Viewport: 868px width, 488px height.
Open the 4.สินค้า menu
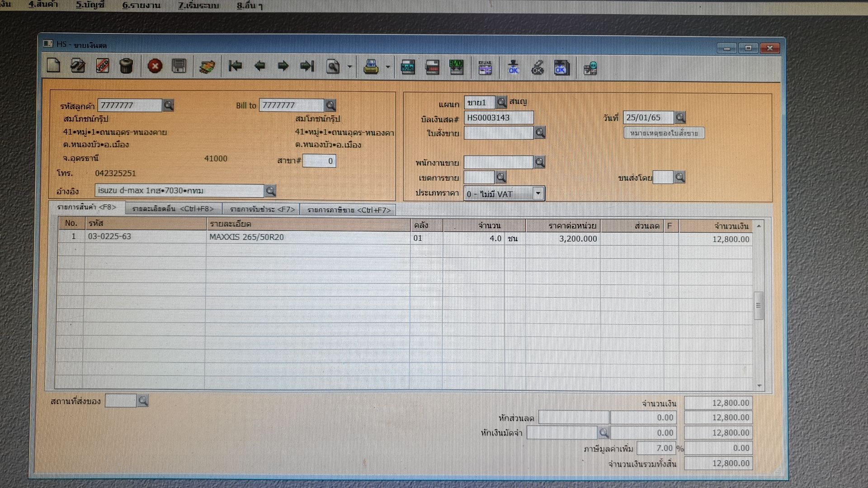(43, 5)
